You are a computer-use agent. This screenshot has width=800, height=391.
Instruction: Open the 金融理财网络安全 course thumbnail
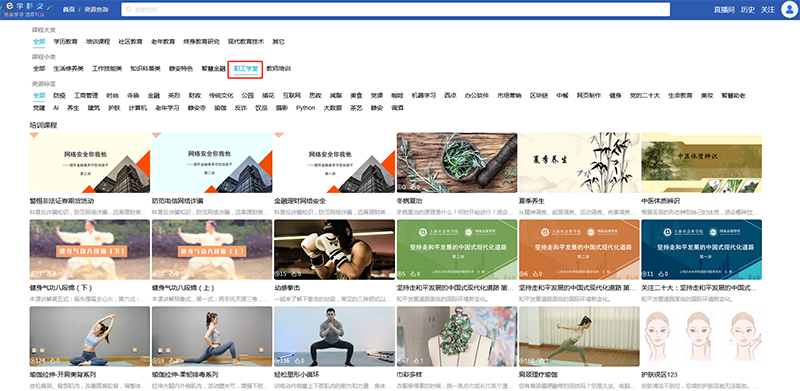coord(334,163)
